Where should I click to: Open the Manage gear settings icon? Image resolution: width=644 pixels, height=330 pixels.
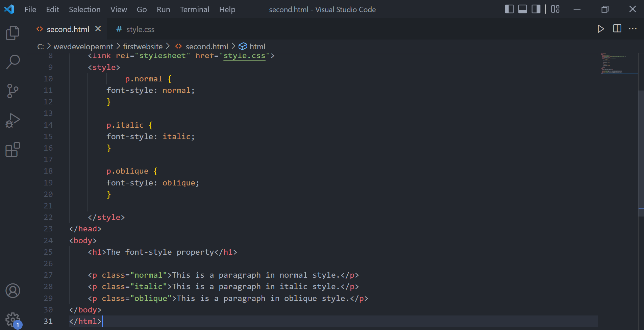(x=13, y=320)
